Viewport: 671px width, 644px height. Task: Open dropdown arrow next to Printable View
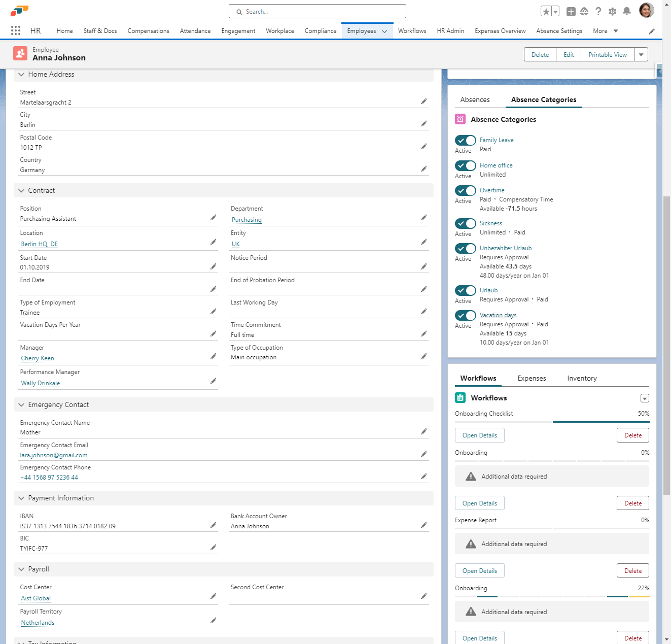[641, 55]
